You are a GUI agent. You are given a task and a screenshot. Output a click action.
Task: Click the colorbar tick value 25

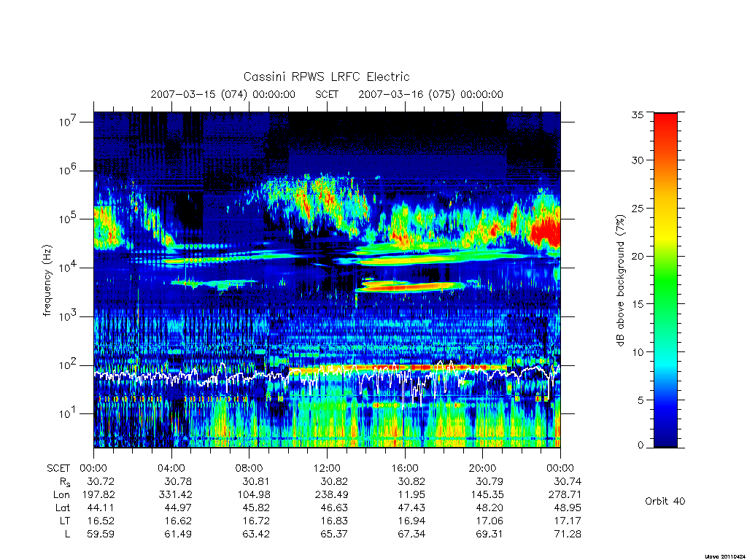638,208
